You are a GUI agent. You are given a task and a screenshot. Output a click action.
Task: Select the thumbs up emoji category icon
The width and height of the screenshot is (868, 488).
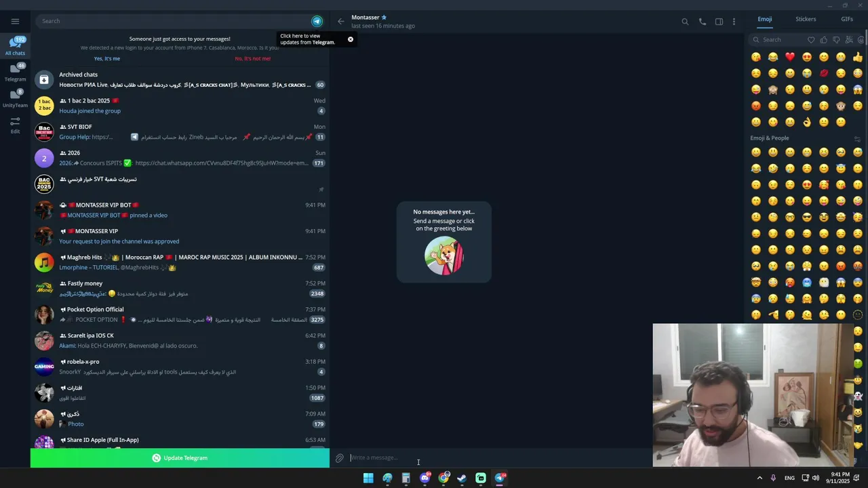pos(823,40)
